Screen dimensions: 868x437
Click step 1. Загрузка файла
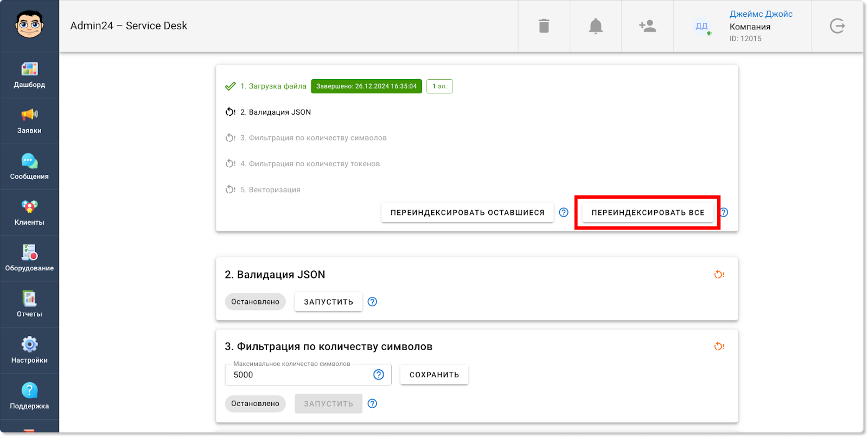273,86
